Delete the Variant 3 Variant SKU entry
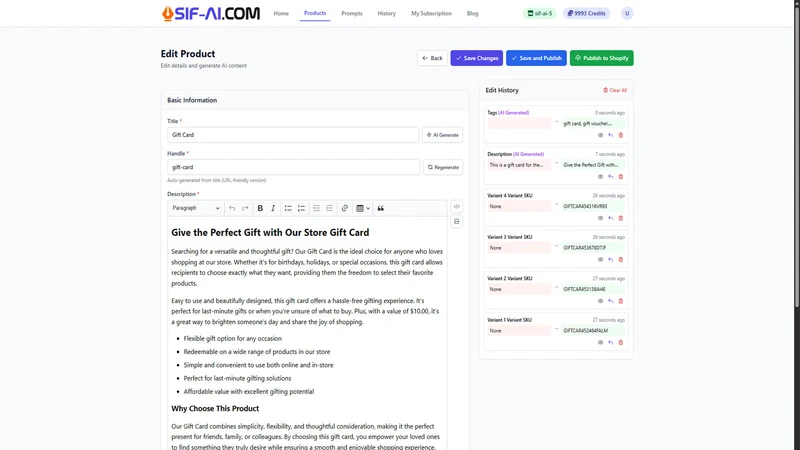This screenshot has height=450, width=800. (621, 259)
